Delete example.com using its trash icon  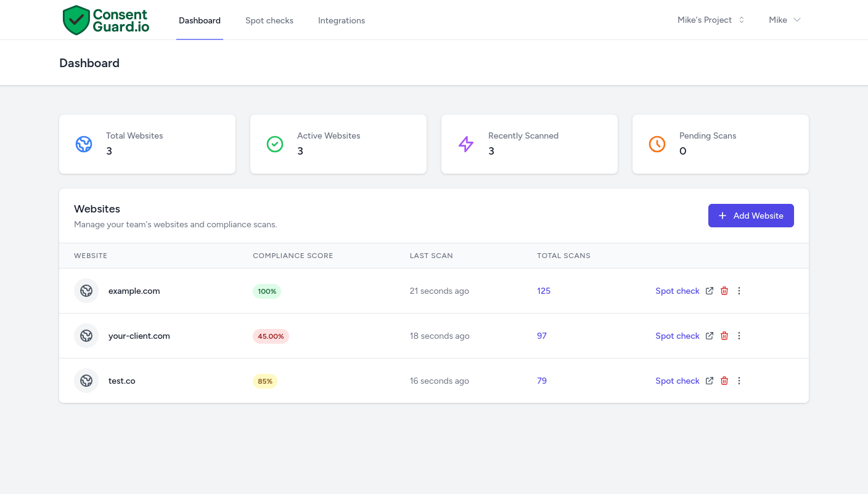pos(724,290)
